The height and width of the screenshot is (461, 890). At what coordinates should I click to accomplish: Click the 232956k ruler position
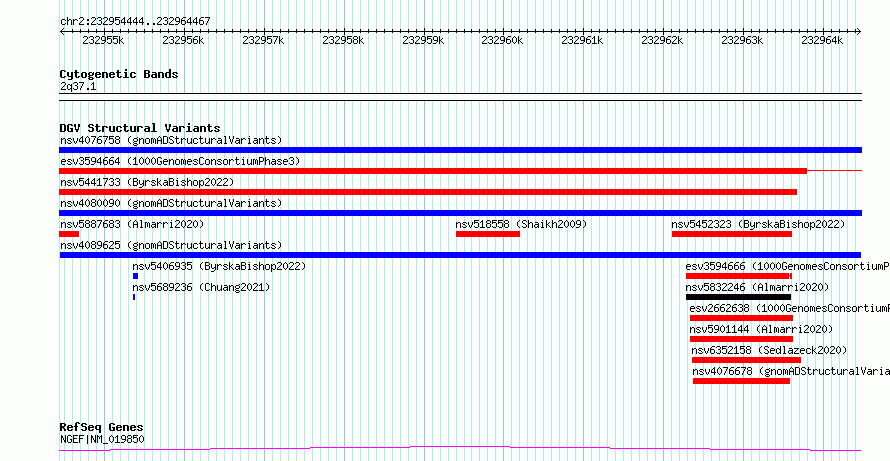point(184,40)
